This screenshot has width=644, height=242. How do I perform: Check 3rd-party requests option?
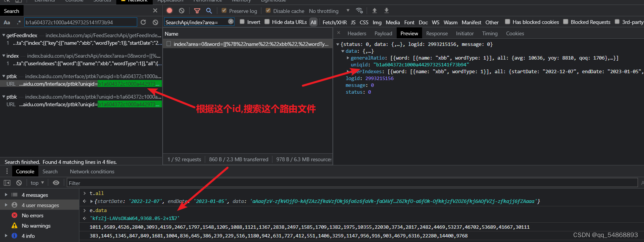coord(617,22)
